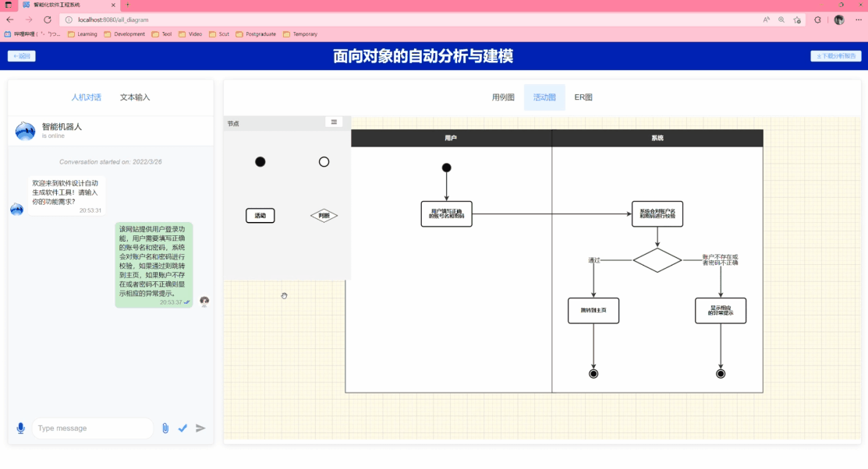The width and height of the screenshot is (868, 469).
Task: Reload the page with browser refresh icon
Action: 48,19
